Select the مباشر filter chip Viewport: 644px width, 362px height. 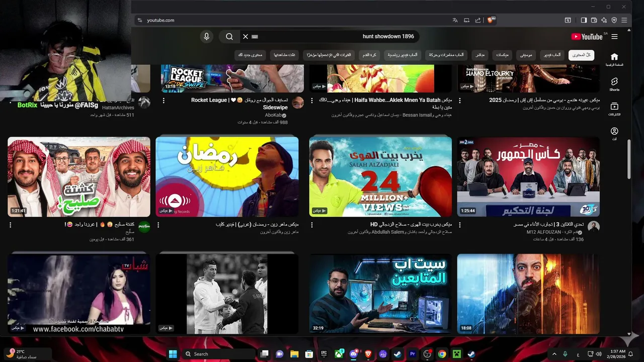(x=480, y=55)
